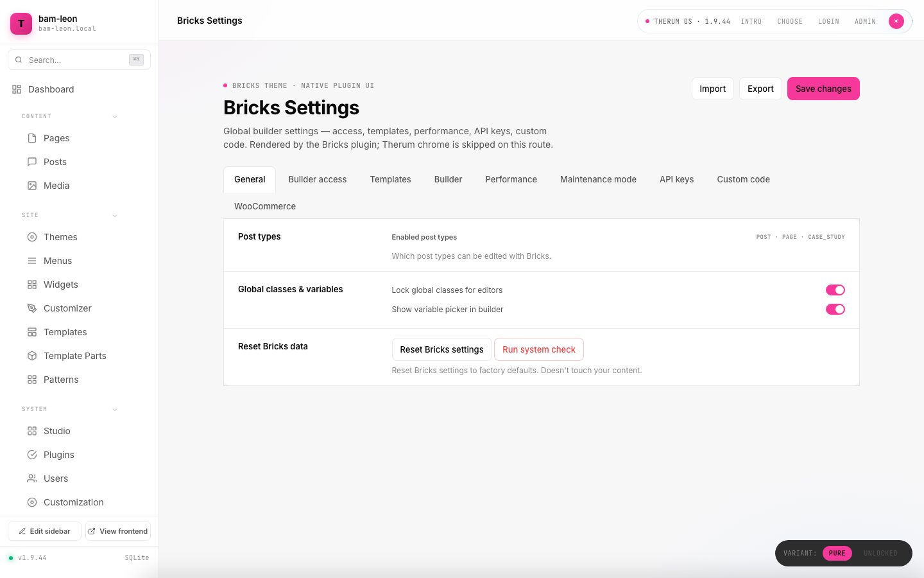The width and height of the screenshot is (924, 578).
Task: Click the ADMIN link in top bar
Action: click(x=865, y=21)
